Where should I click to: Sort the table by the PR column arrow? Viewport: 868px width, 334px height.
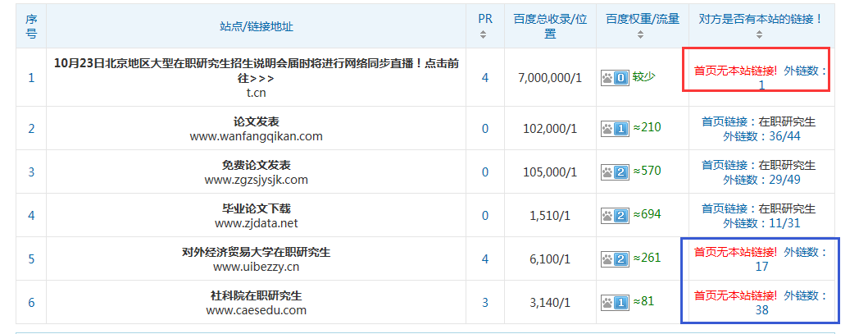(484, 34)
